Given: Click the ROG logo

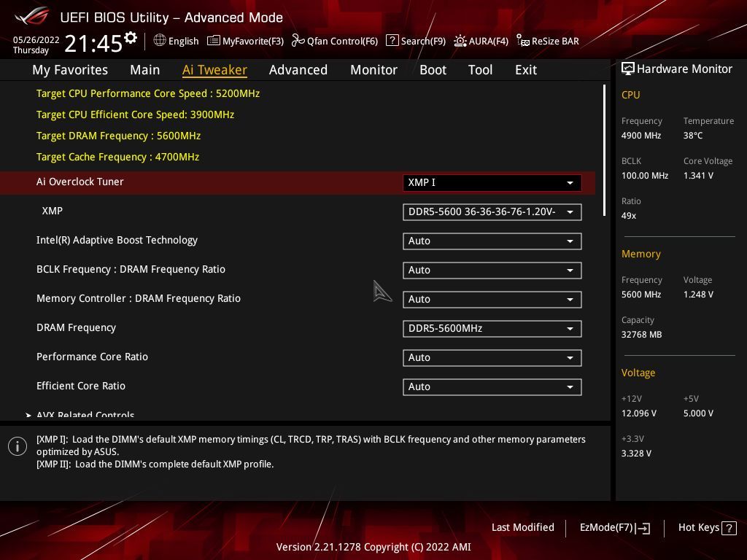Looking at the screenshot, I should (32, 16).
